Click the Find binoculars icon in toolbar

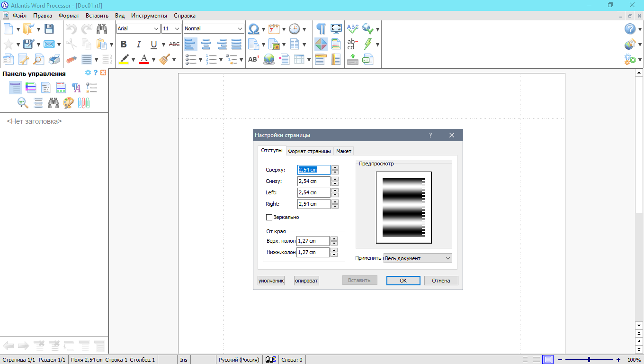pos(101,29)
